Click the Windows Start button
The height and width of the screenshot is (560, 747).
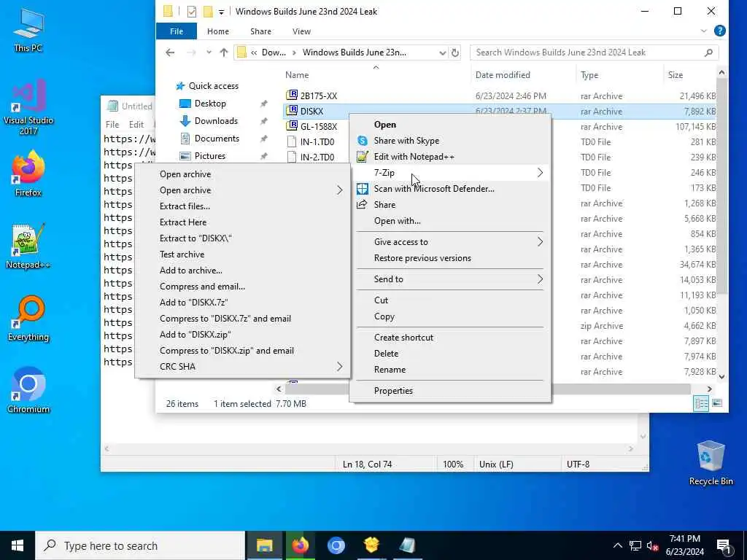coord(18,545)
